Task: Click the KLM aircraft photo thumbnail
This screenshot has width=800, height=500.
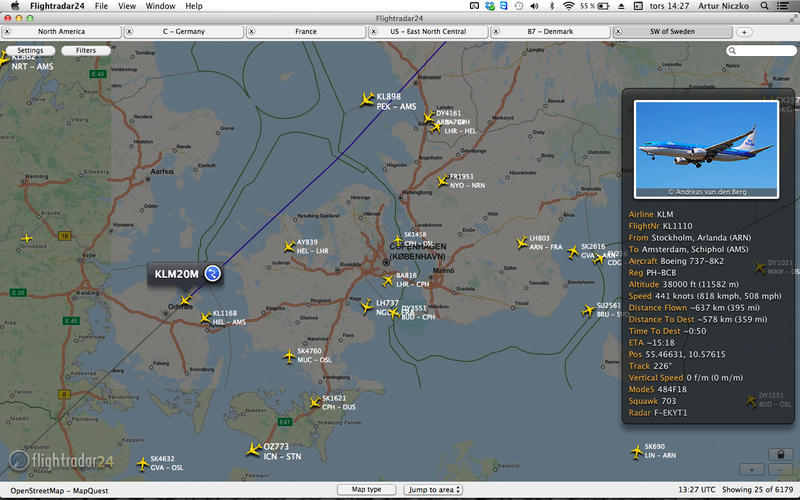Action: [706, 149]
